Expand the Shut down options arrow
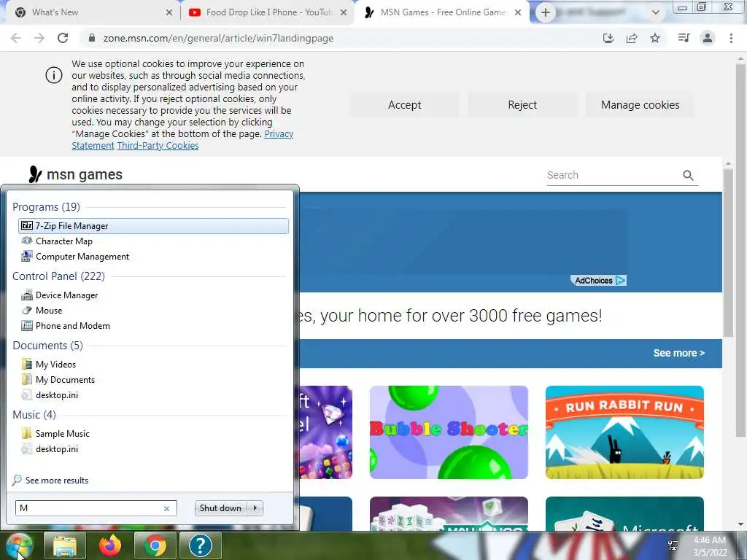 [x=255, y=508]
